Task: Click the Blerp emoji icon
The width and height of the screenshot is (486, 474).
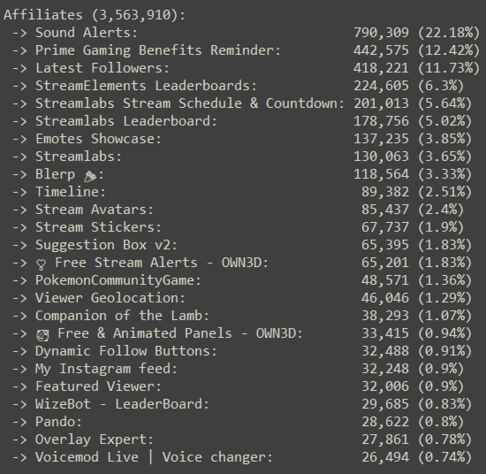Action: [x=90, y=176]
